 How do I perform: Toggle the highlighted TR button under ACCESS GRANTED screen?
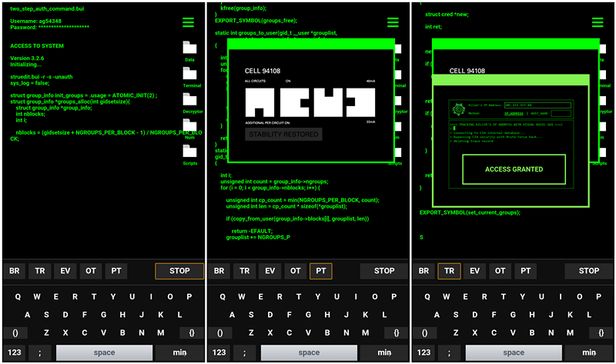click(x=449, y=271)
